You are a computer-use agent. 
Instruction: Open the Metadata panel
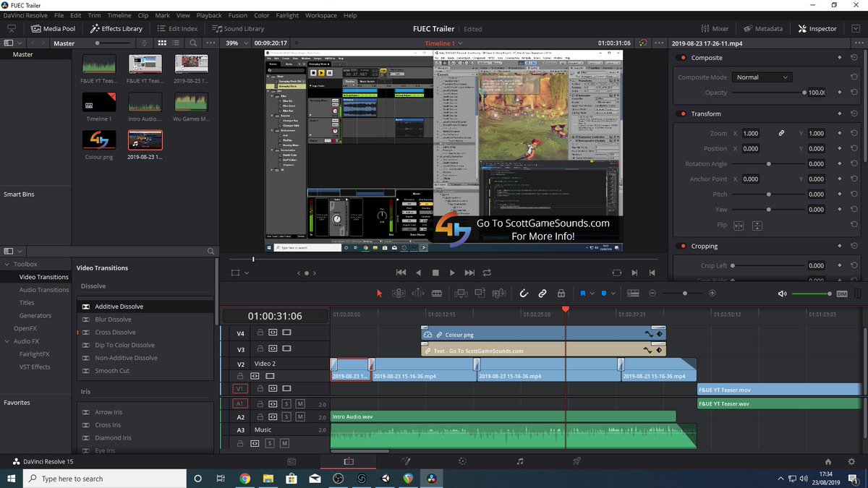coord(762,28)
